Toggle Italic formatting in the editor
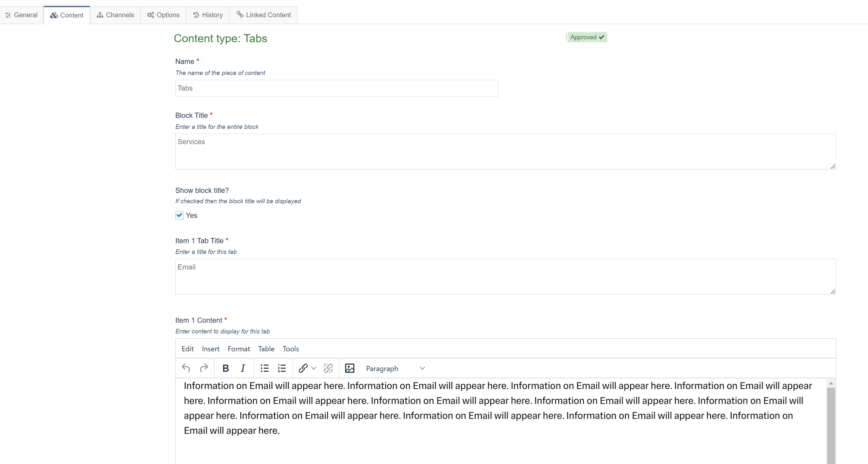The image size is (868, 464). click(x=243, y=368)
